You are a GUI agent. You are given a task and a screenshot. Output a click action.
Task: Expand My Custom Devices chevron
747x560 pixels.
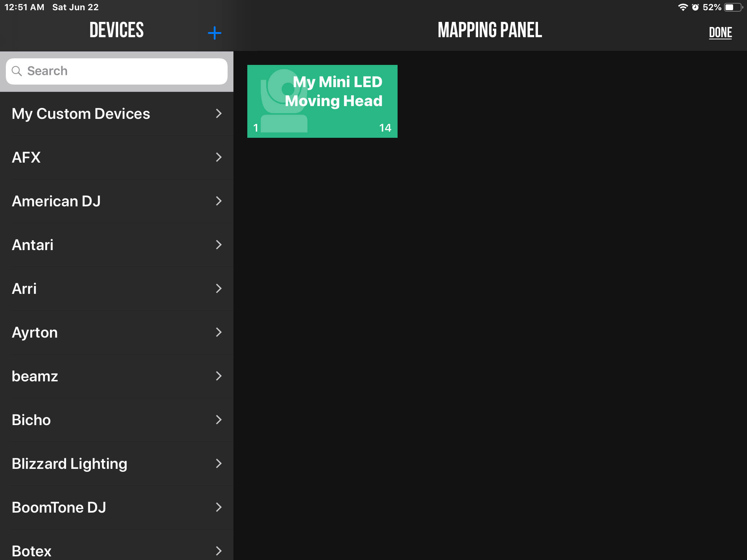point(218,113)
